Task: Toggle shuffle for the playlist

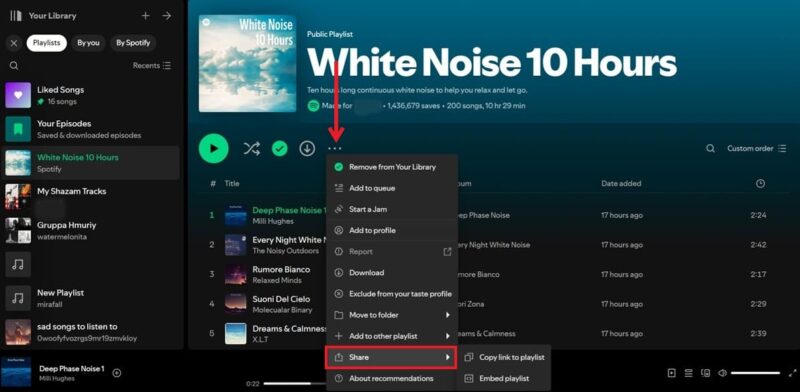Action: click(251, 149)
